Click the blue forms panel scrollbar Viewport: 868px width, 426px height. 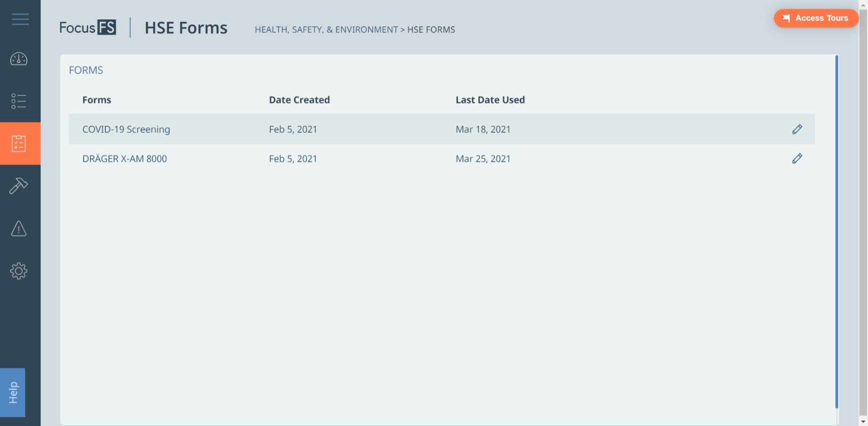836,232
